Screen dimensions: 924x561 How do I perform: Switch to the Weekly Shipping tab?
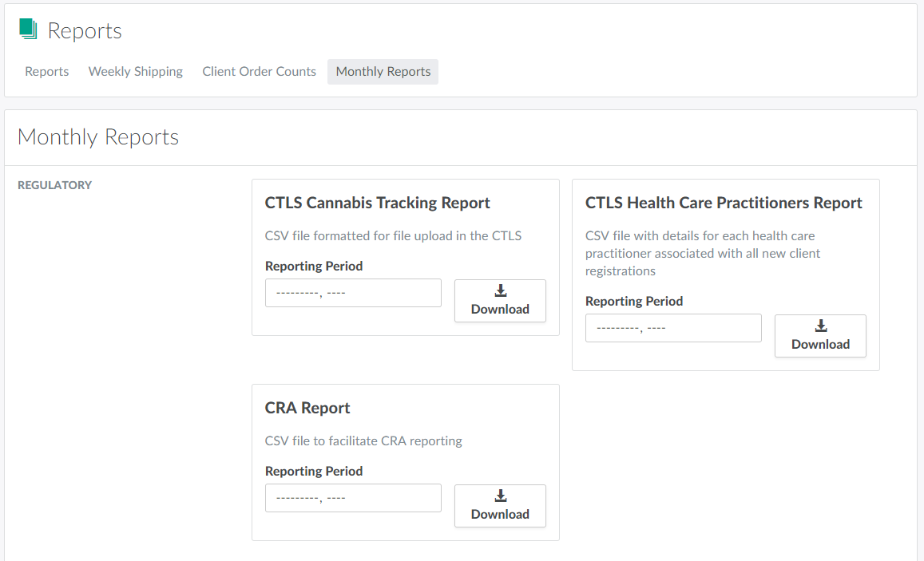pos(136,72)
